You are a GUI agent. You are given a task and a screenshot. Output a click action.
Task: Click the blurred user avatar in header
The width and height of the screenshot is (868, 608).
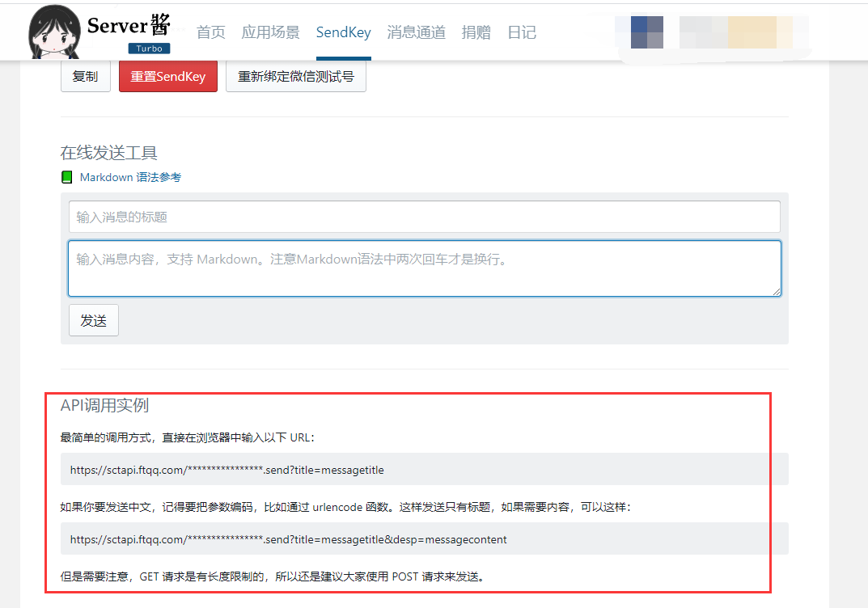point(646,32)
